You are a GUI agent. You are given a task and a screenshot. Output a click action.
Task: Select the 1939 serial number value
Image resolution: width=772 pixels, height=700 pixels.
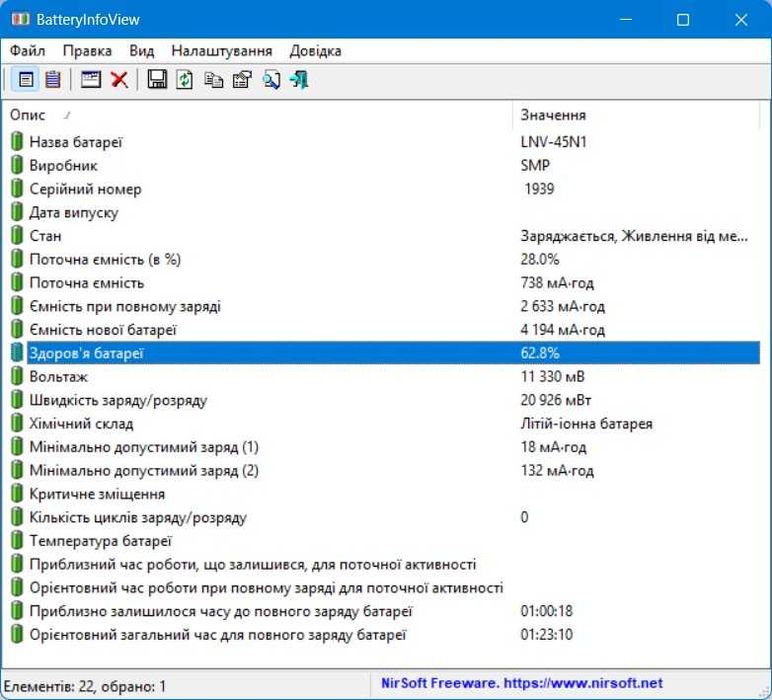539,189
